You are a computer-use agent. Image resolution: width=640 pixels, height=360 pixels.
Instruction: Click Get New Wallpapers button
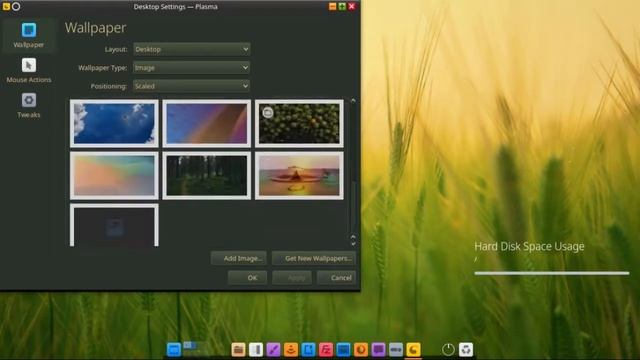coord(314,258)
